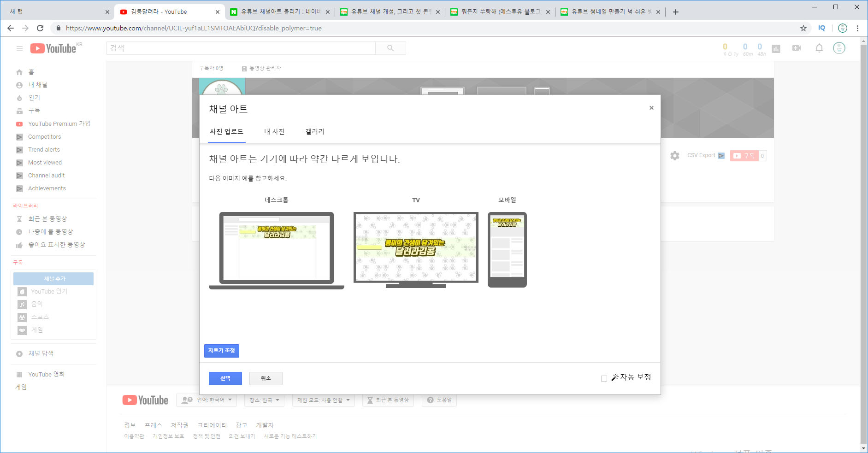Click the 채널 추가 button

point(53,279)
